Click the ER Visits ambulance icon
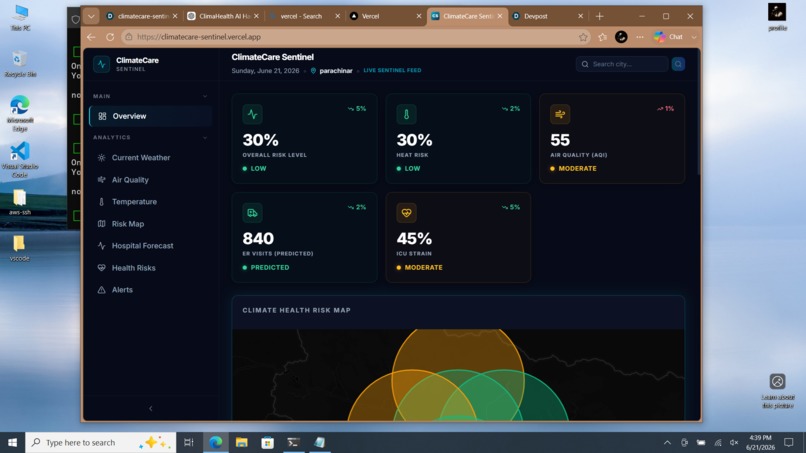The width and height of the screenshot is (806, 453). 252,213
